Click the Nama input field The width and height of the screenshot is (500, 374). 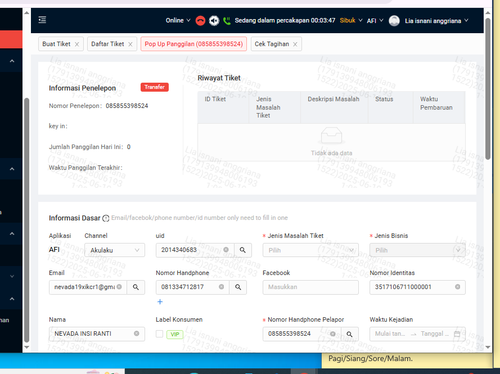click(97, 334)
